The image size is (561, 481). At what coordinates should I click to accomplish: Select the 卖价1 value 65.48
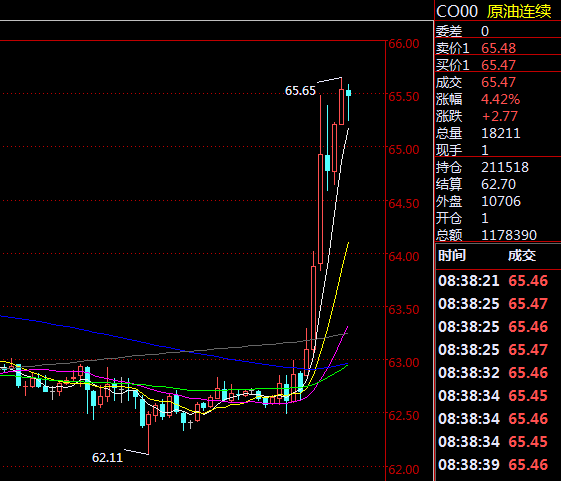(498, 48)
